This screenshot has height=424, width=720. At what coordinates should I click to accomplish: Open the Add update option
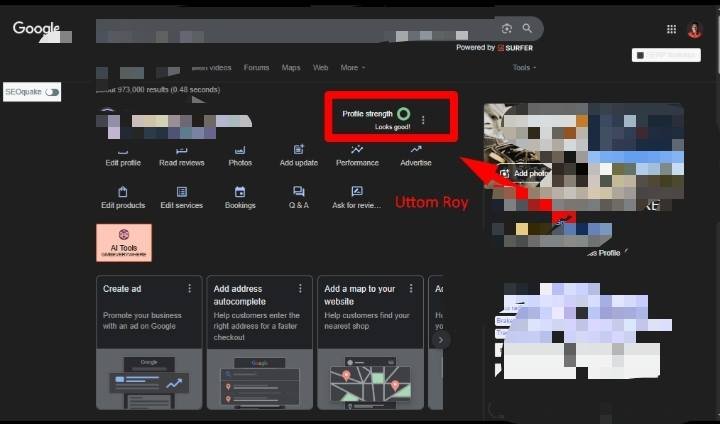tap(299, 154)
